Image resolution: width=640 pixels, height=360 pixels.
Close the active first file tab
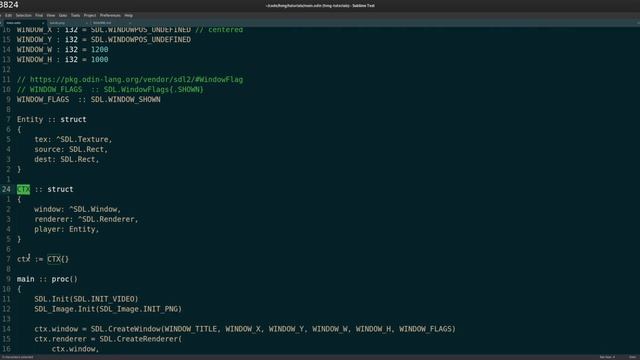[x=43, y=23]
